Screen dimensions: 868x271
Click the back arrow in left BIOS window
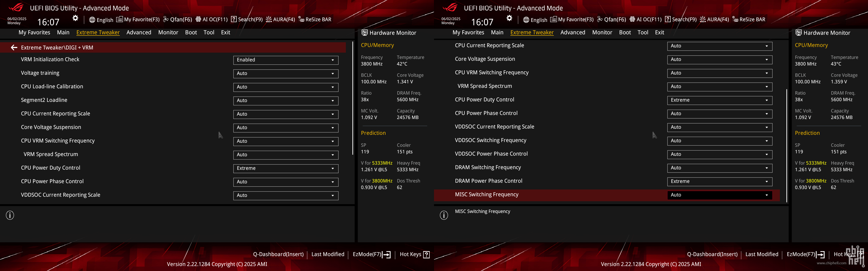coord(14,47)
